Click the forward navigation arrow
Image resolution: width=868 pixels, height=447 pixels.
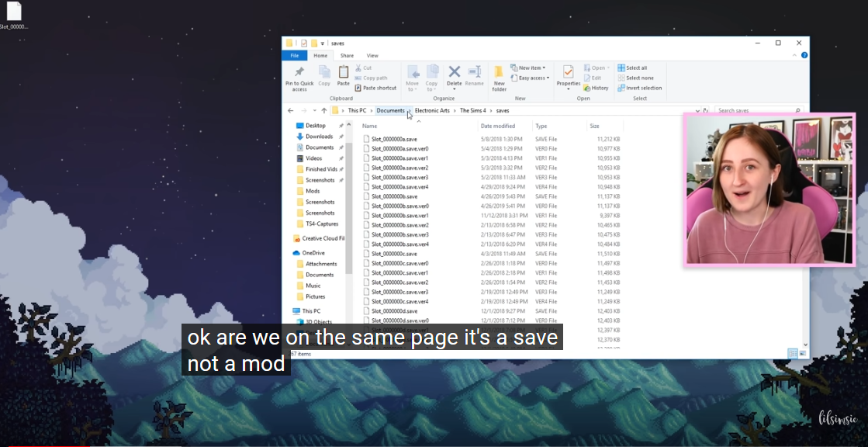tap(303, 111)
